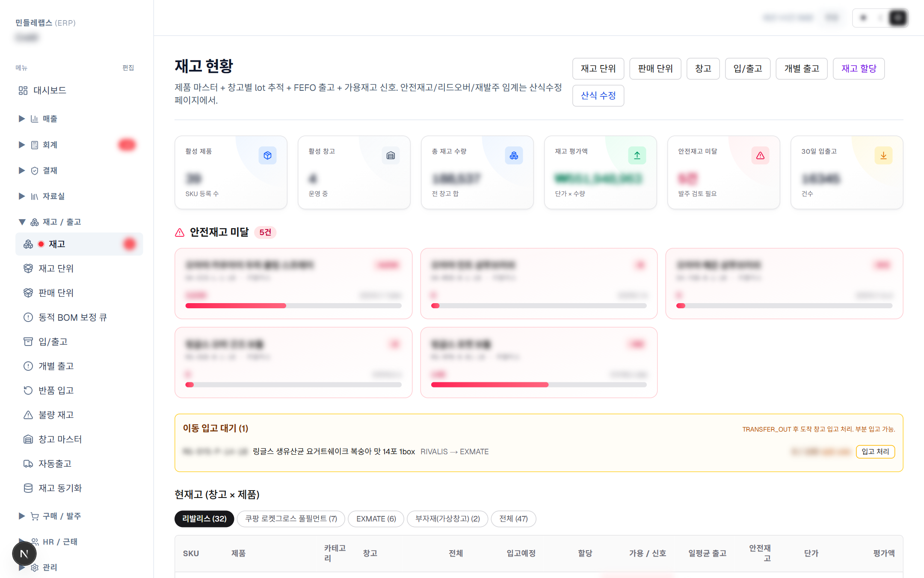Click the 총 재고 수량 boxes card icon
Screen dimensions: 924x578
click(x=514, y=155)
